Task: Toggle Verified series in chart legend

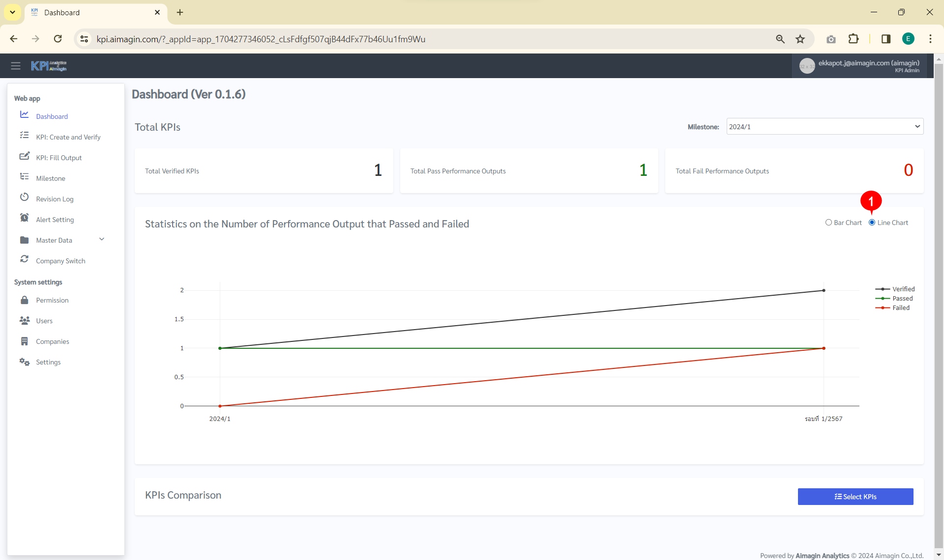Action: coord(895,289)
